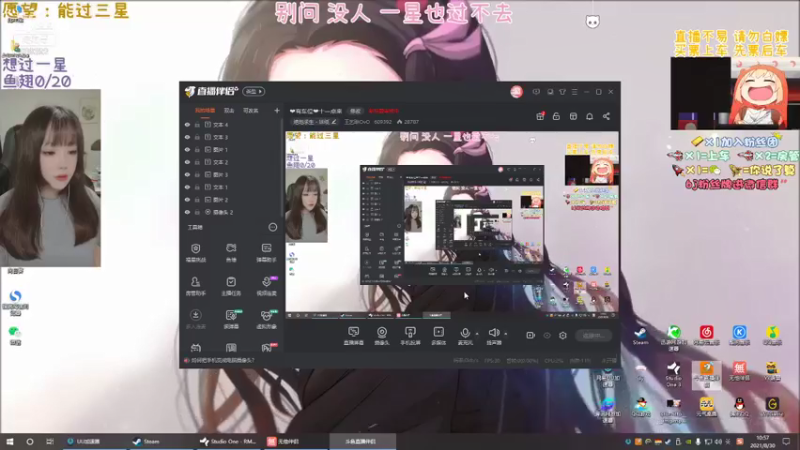Open toolbox tool with green badge and gear

[x=231, y=319]
